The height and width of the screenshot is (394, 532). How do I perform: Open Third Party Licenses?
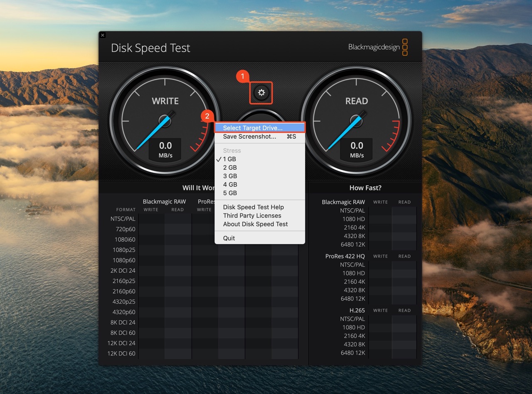coord(260,215)
